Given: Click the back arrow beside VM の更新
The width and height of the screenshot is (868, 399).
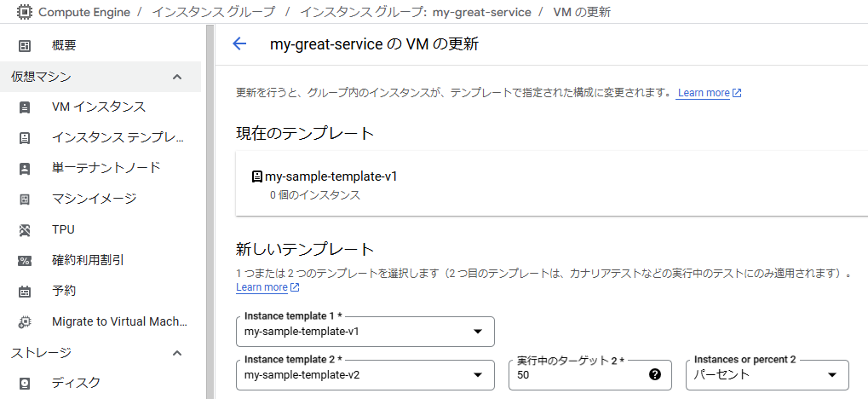Looking at the screenshot, I should point(239,43).
